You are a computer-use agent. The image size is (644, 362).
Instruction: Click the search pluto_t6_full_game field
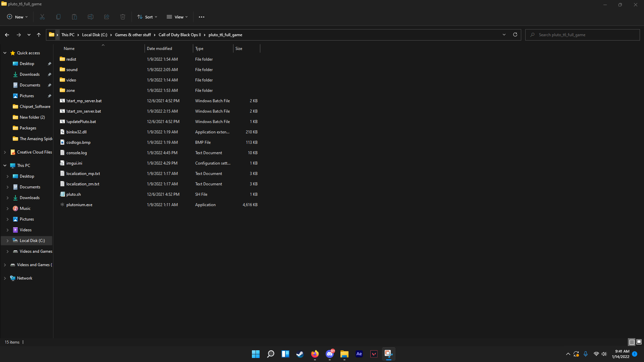point(583,35)
